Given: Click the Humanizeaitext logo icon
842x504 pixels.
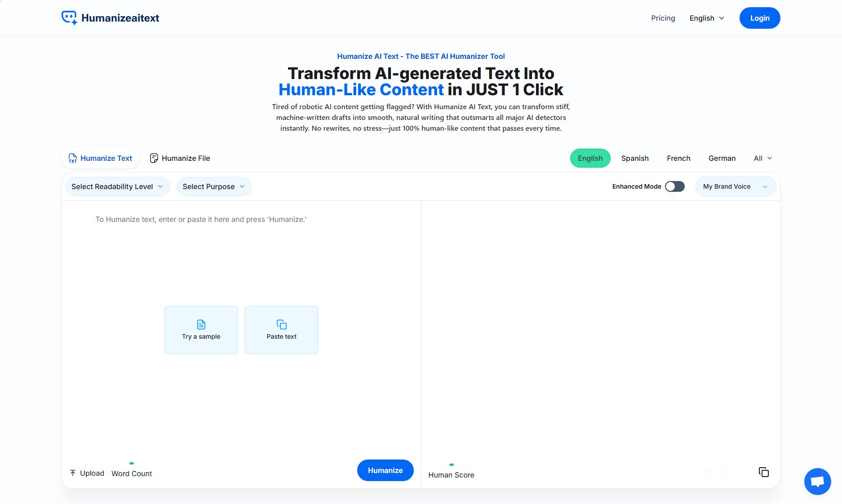Looking at the screenshot, I should pos(69,18).
